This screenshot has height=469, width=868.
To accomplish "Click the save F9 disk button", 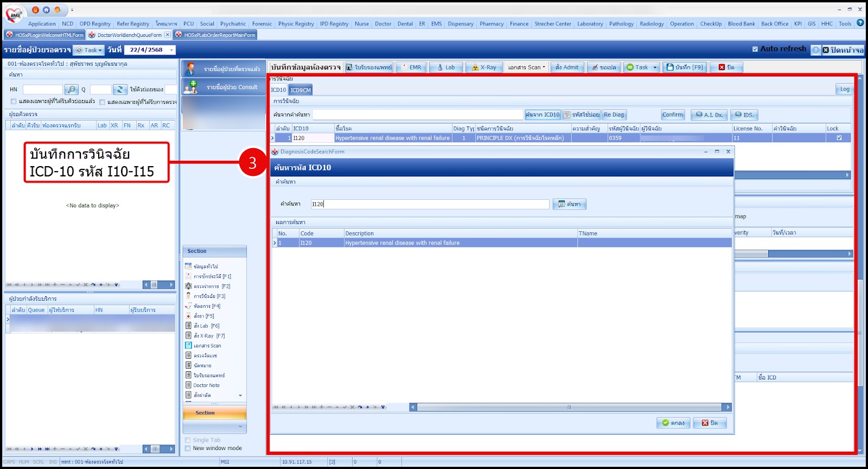I will (x=685, y=67).
